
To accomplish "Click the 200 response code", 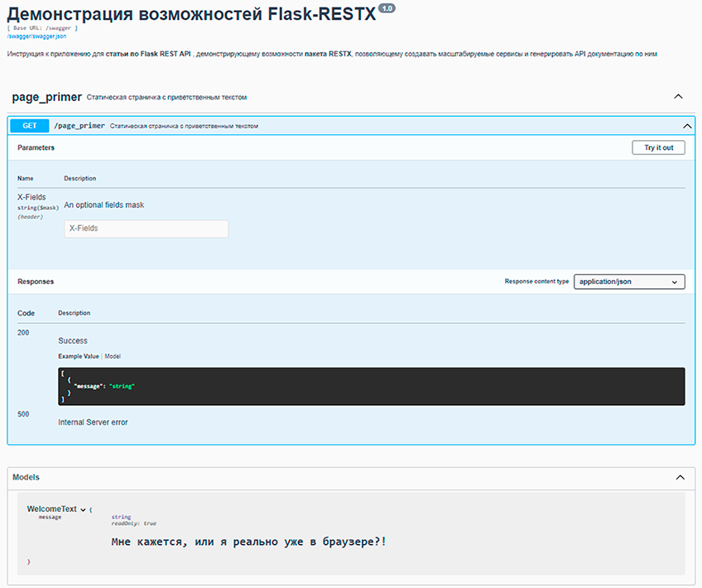I will pyautogui.click(x=23, y=332).
